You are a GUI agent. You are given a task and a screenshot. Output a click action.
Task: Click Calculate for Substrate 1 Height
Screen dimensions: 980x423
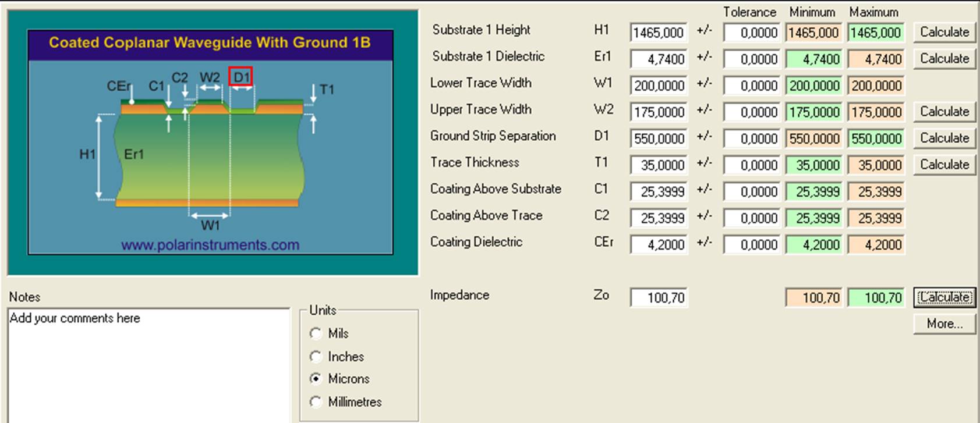point(944,32)
